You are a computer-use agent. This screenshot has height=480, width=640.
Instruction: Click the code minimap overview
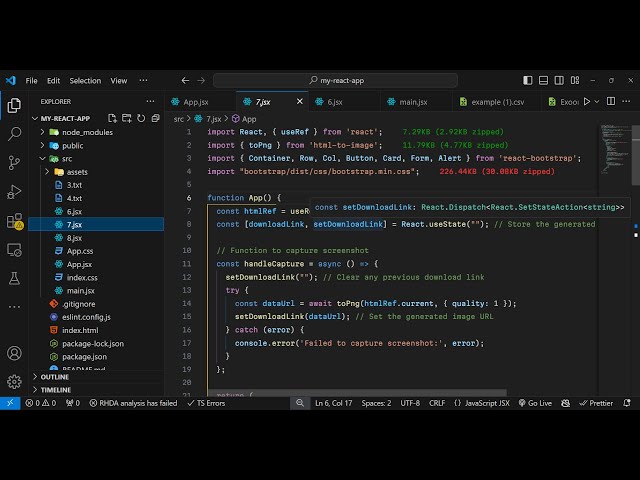pos(612,145)
